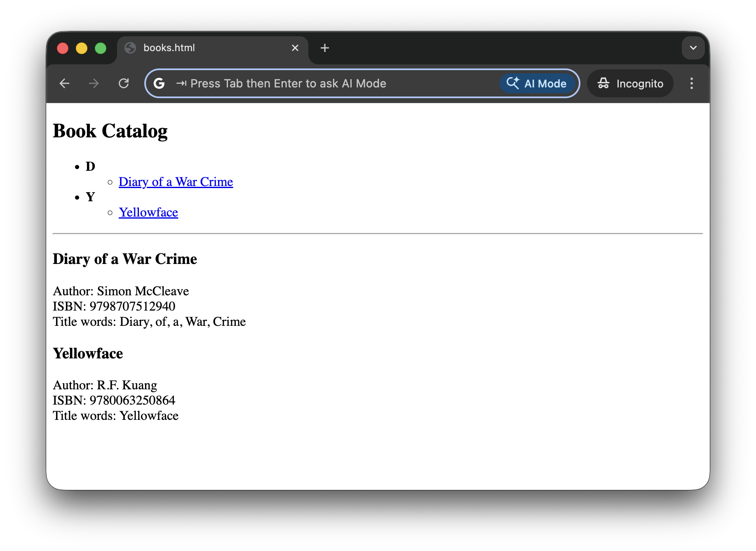Click the browser back arrow

tap(64, 84)
